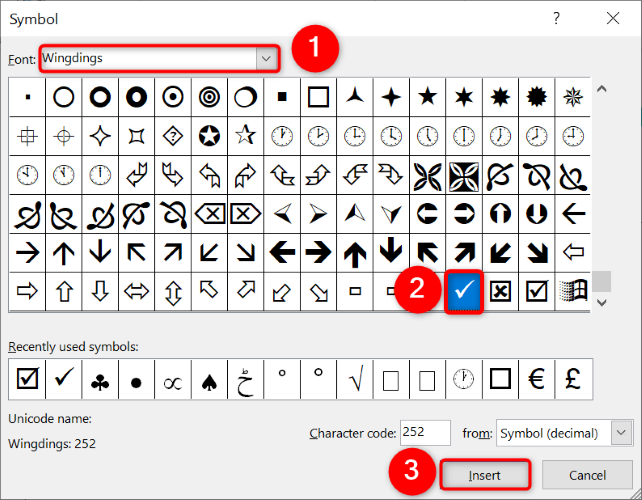642x500 pixels.
Task: Open the dialog help question mark
Action: (x=556, y=18)
